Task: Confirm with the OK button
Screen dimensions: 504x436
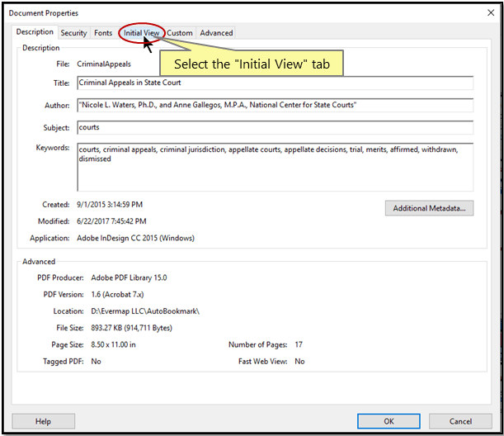Action: [x=389, y=421]
